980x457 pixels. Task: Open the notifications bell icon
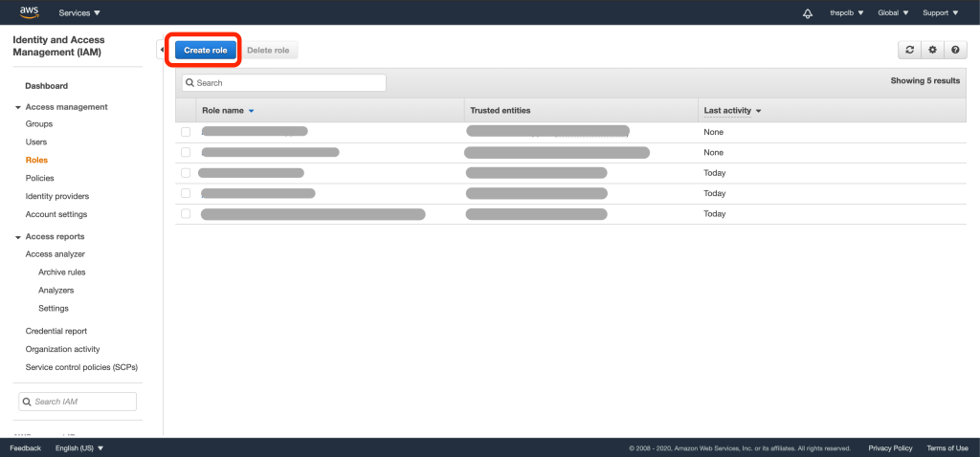point(808,12)
